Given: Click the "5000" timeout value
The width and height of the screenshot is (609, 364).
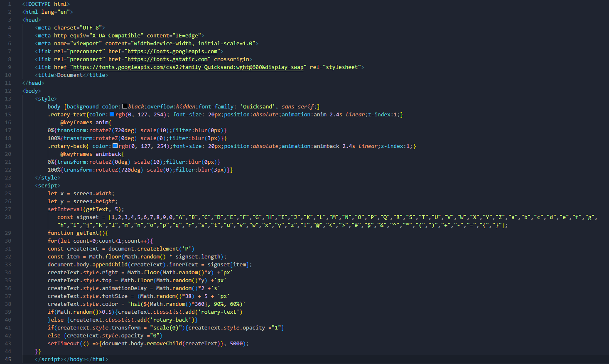Looking at the screenshot, I should [x=236, y=344].
